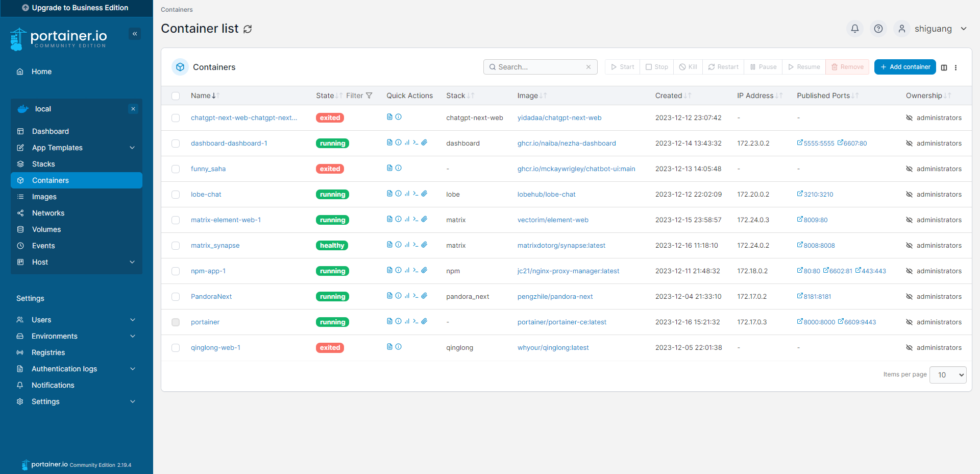Image resolution: width=980 pixels, height=474 pixels.
Task: View logs for dashboard-dashboard-1
Action: pos(389,143)
